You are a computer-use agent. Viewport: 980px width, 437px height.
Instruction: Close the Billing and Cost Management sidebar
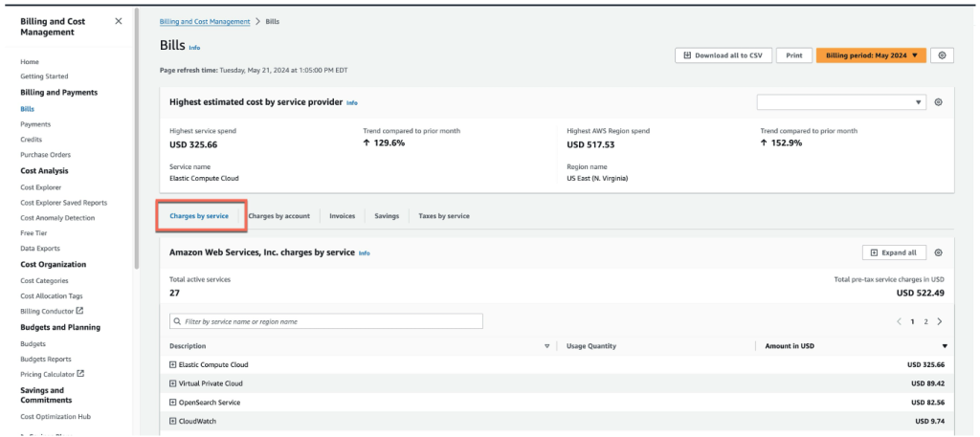tap(119, 21)
